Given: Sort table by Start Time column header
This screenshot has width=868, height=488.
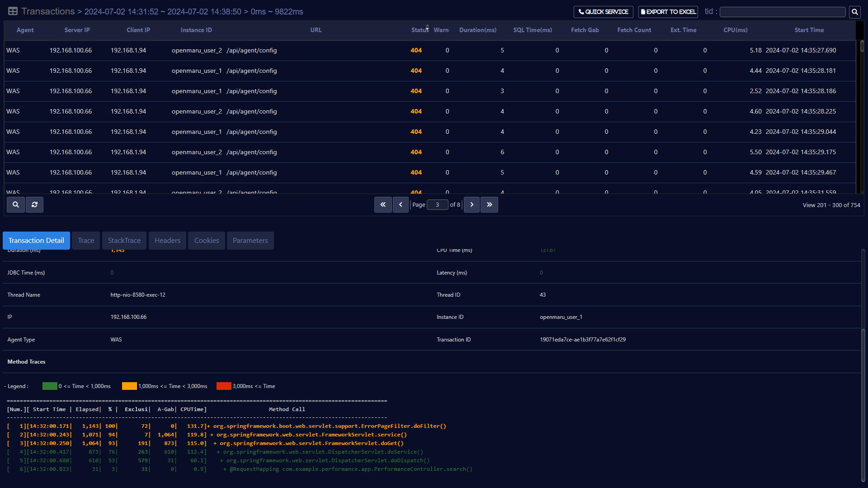Looking at the screenshot, I should pyautogui.click(x=809, y=30).
